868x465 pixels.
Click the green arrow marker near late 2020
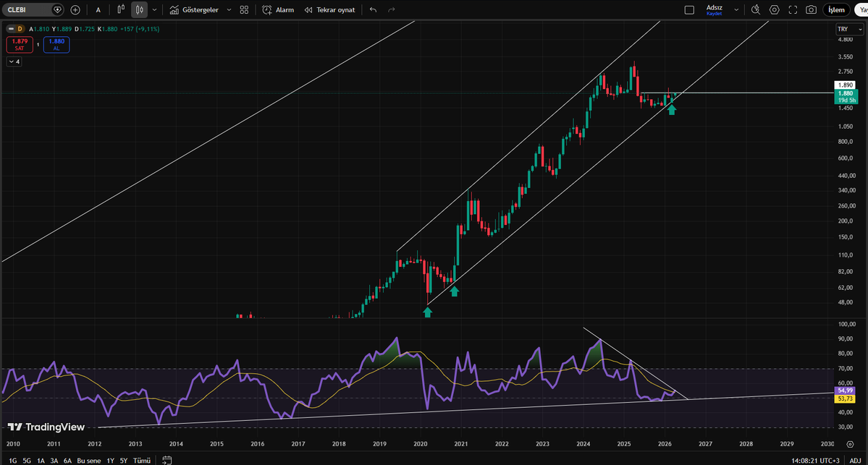click(x=455, y=291)
